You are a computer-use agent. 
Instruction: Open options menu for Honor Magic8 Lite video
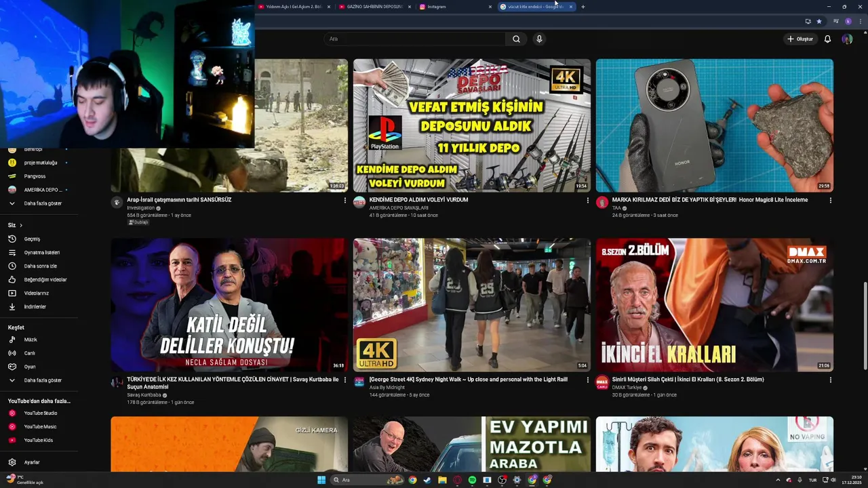pyautogui.click(x=830, y=201)
